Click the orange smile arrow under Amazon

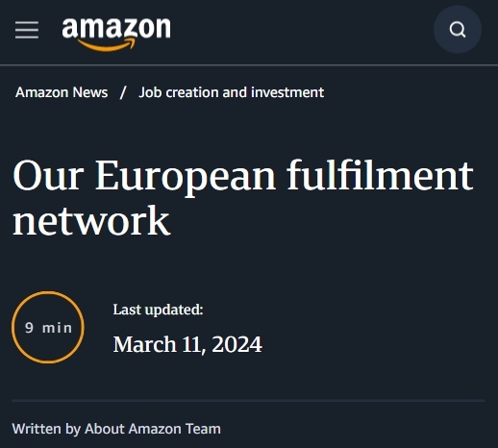pos(107,45)
